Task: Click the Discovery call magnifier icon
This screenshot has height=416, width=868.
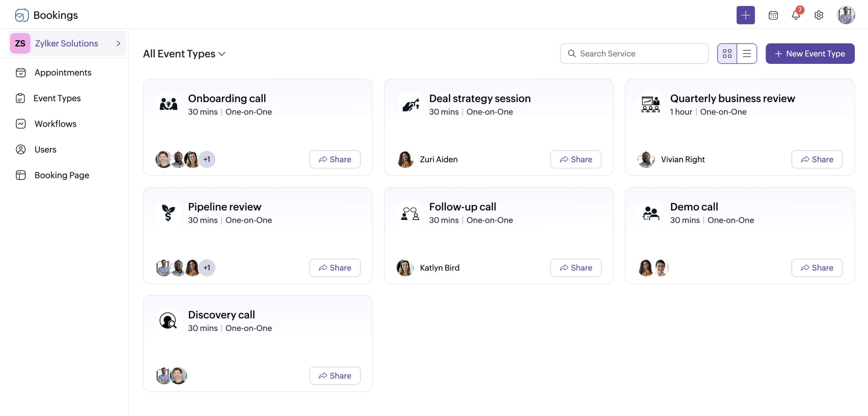Action: tap(168, 321)
